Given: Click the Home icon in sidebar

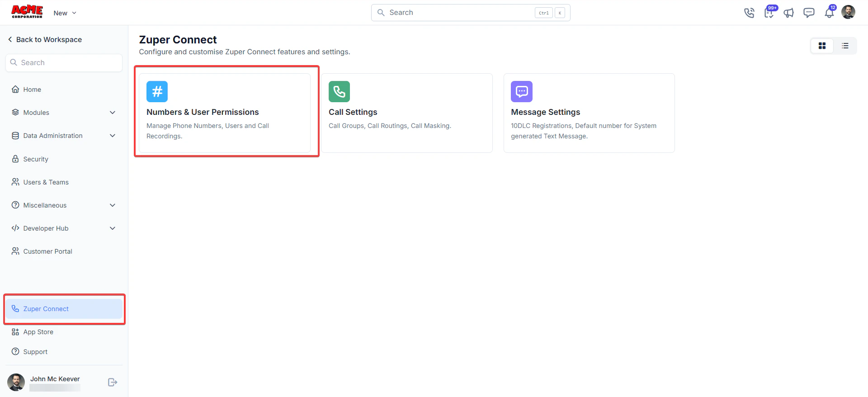Looking at the screenshot, I should pos(15,89).
